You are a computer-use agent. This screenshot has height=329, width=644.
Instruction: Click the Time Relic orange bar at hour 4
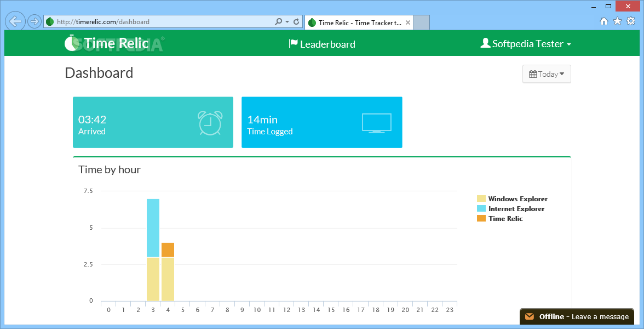pos(168,250)
